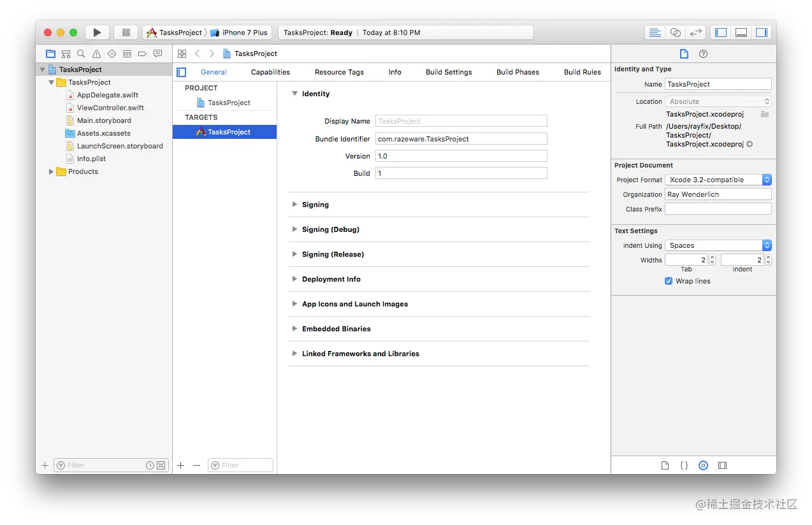Open the Indent Using dropdown
This screenshot has width=812, height=525.
[x=718, y=245]
